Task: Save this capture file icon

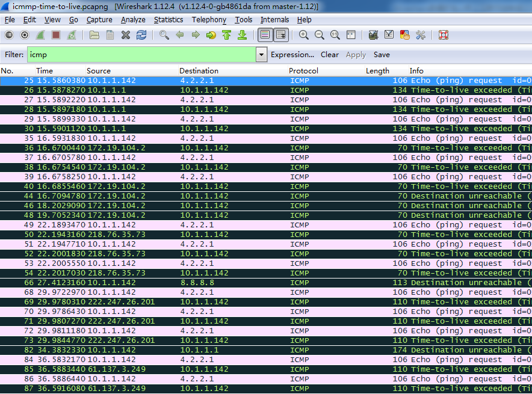Action: (x=110, y=35)
